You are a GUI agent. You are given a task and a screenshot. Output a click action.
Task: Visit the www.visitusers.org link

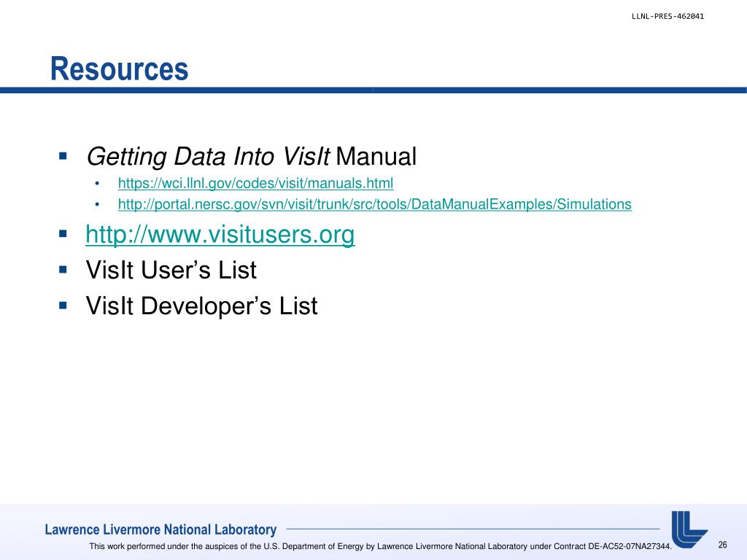(x=220, y=234)
